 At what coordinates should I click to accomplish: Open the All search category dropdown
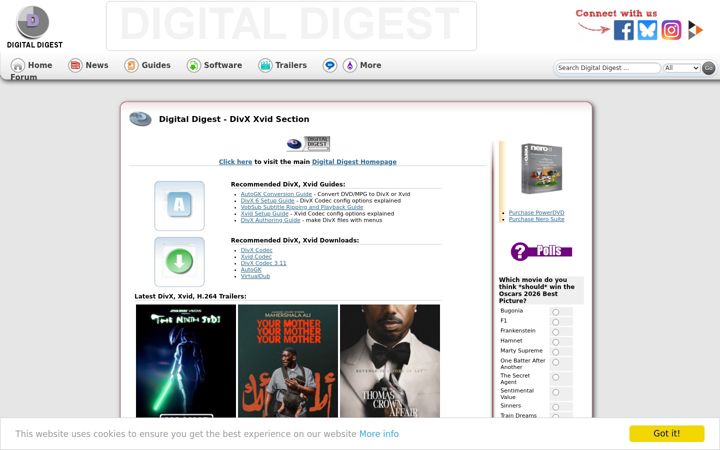[x=681, y=68]
